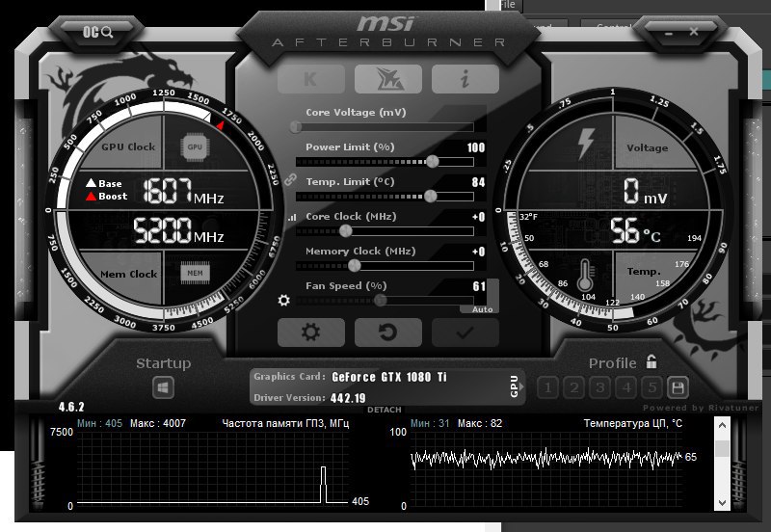Reset settings with the circular arrow button
The width and height of the screenshot is (771, 532).
pos(388,332)
